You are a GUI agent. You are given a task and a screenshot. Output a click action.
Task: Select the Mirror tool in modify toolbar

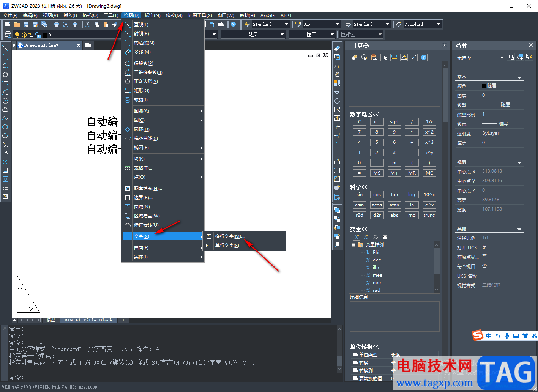337,66
